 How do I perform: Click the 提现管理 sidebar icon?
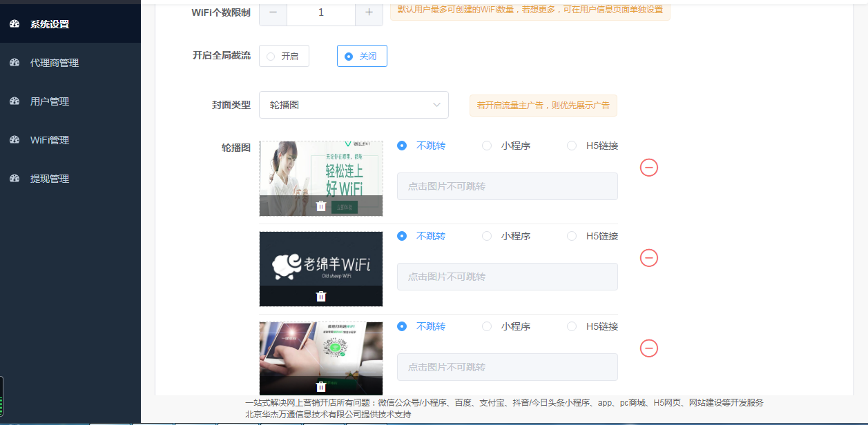[x=15, y=179]
